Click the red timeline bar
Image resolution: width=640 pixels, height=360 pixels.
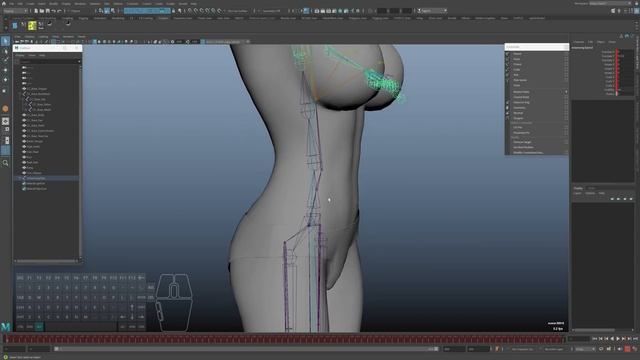pyautogui.click(x=284, y=339)
